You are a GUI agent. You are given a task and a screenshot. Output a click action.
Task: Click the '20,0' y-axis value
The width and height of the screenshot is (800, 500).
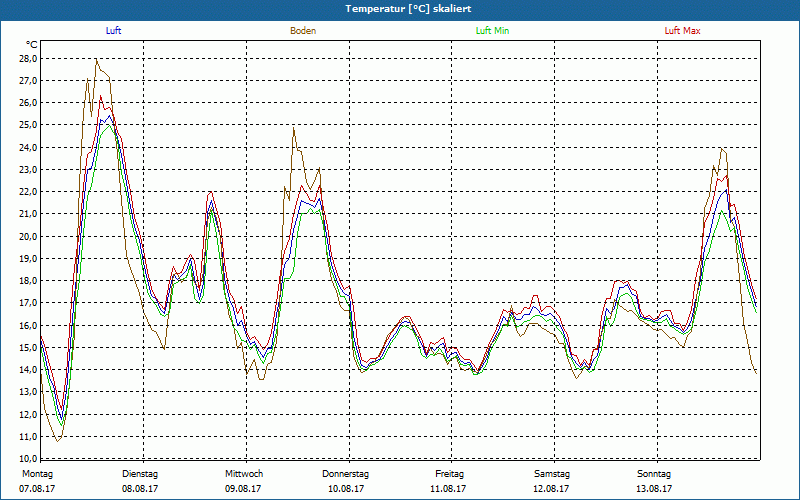coord(29,236)
